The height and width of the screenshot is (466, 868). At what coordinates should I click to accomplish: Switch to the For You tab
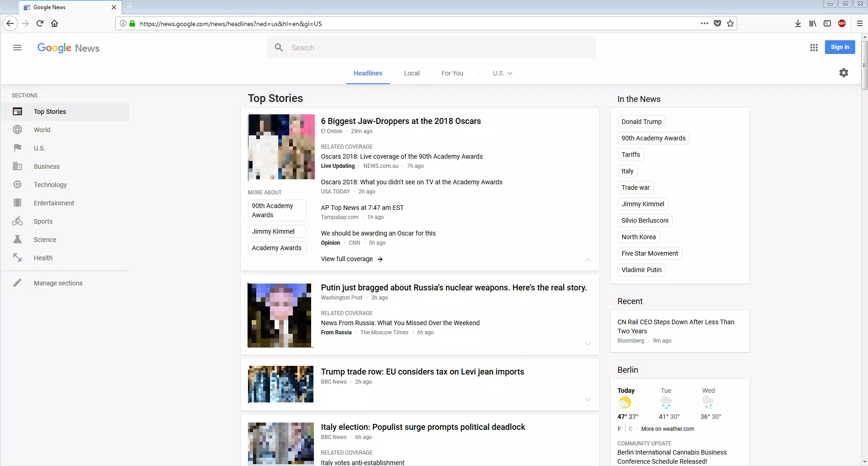[x=452, y=73]
